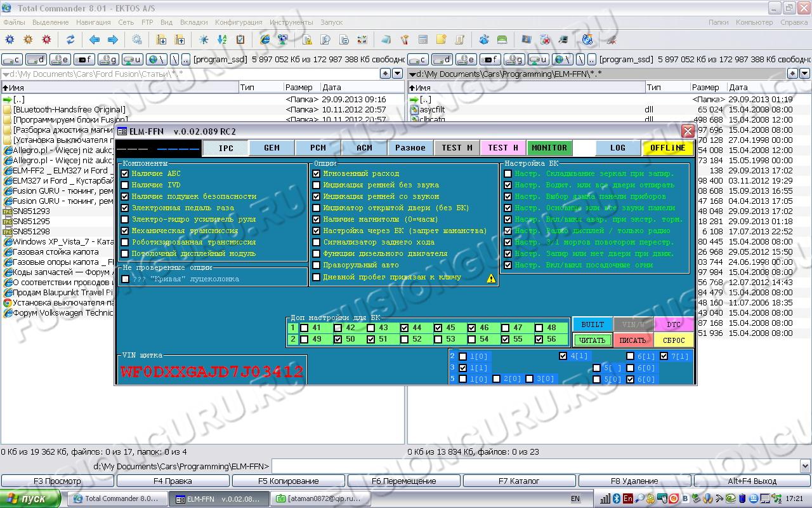Click left panel favorites asterisk button
This screenshot has height=508, width=812.
pyautogui.click(x=385, y=74)
